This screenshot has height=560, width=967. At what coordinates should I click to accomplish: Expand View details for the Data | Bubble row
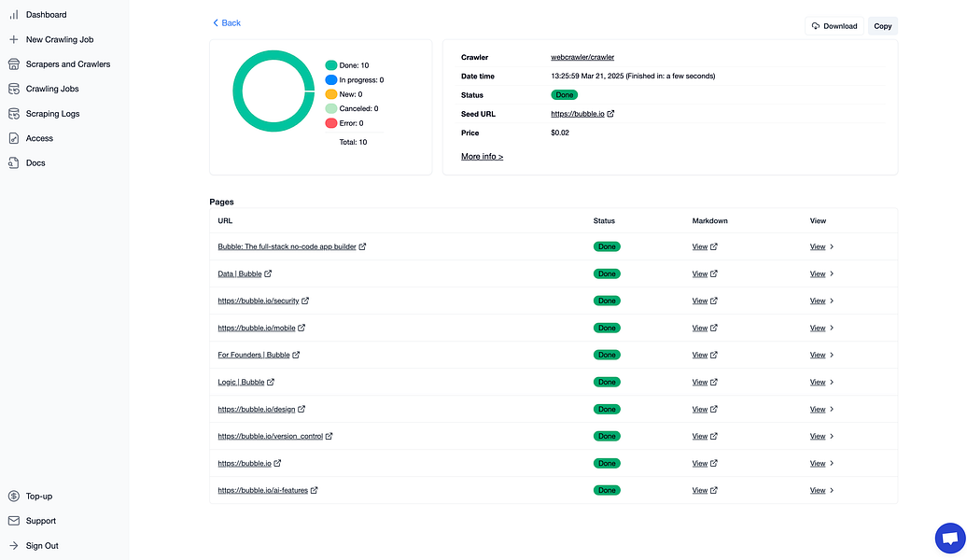click(820, 273)
